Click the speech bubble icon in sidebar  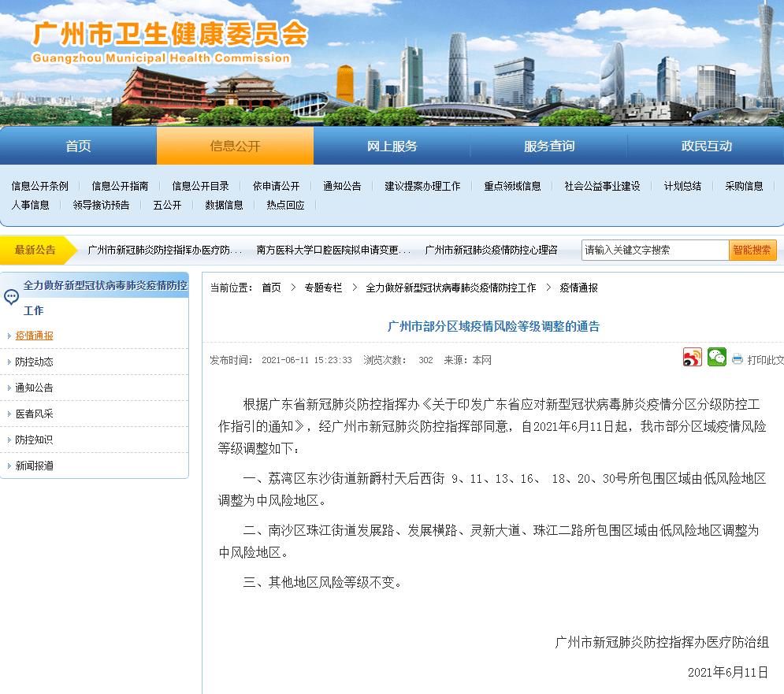coord(12,297)
